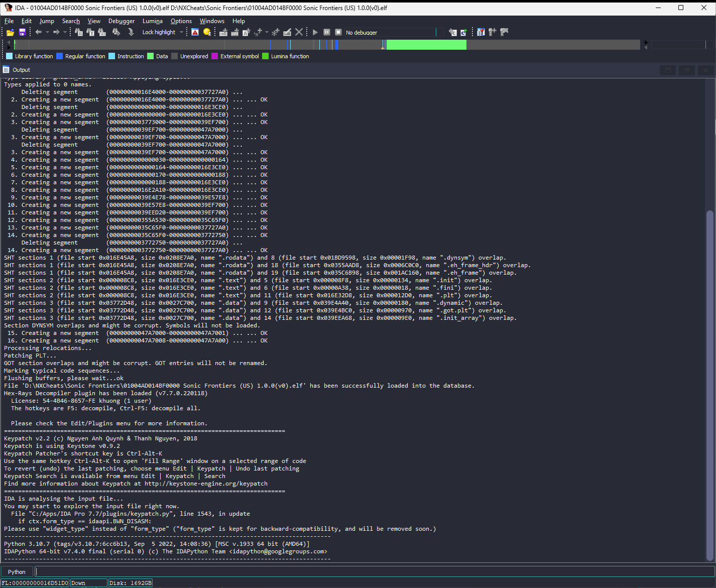Click the rename pencil icon
Screen dimensions: 716x588
[x=287, y=32]
